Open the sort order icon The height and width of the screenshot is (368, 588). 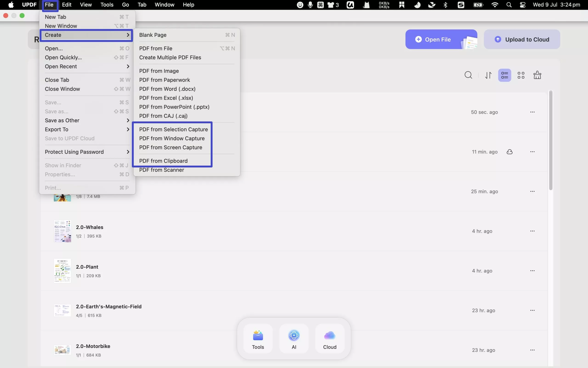point(488,75)
